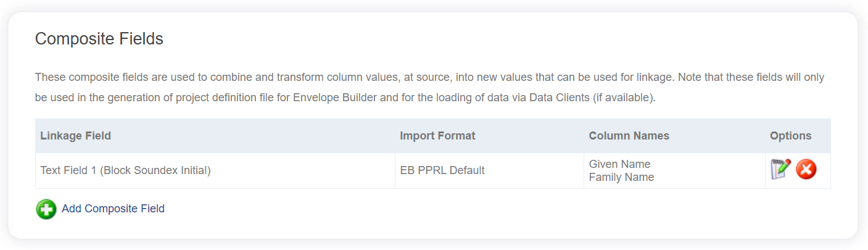Select the Given Name column entry

pos(619,164)
